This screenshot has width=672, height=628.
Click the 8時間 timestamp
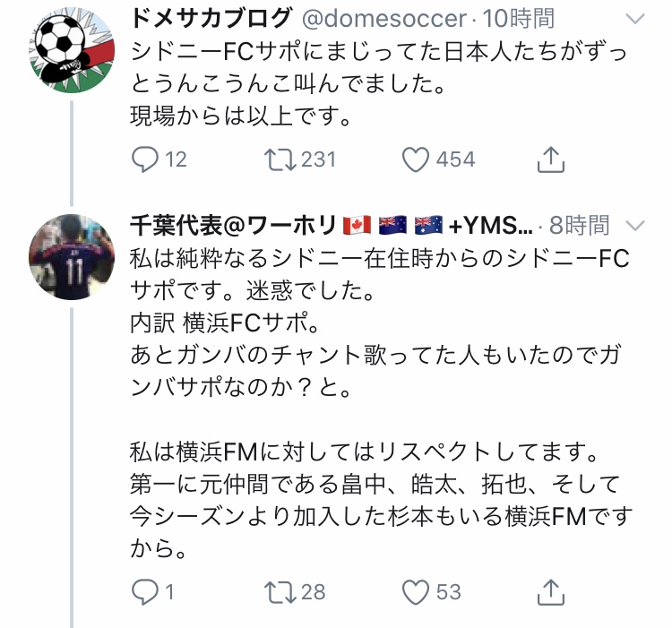point(581,224)
